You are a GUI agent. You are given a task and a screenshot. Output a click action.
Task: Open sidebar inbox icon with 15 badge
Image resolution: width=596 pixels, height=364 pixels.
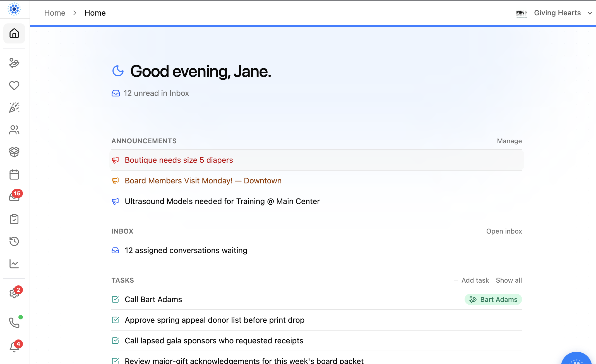(14, 196)
